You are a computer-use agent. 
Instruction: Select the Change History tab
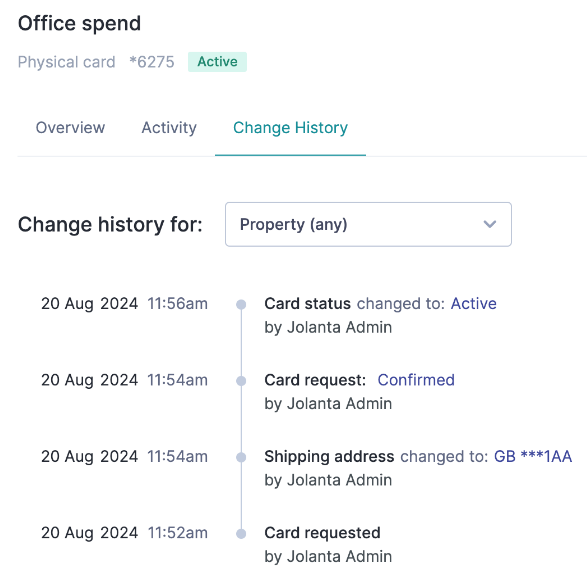point(291,128)
